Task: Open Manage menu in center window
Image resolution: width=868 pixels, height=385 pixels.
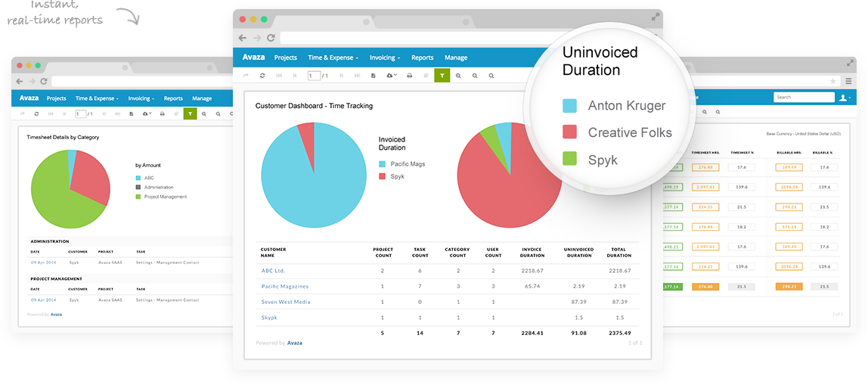Action: [x=456, y=57]
